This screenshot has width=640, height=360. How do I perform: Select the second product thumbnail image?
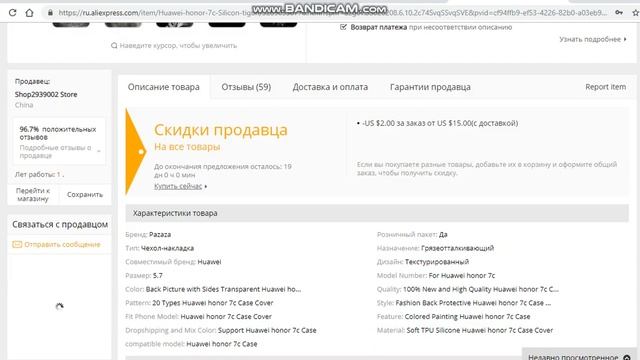pyautogui.click(x=123, y=24)
